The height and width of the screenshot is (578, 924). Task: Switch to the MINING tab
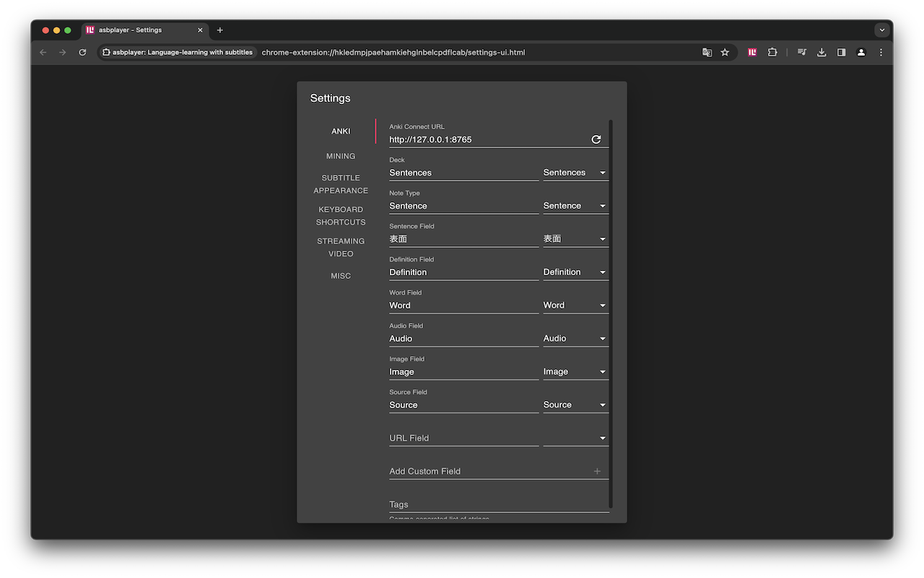tap(341, 156)
